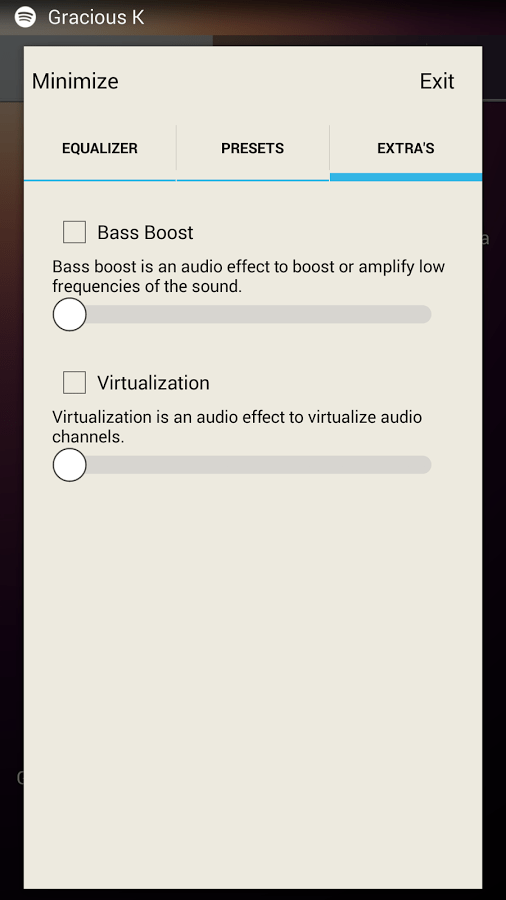The height and width of the screenshot is (900, 506).
Task: Open the Presets tab
Action: pos(252,149)
